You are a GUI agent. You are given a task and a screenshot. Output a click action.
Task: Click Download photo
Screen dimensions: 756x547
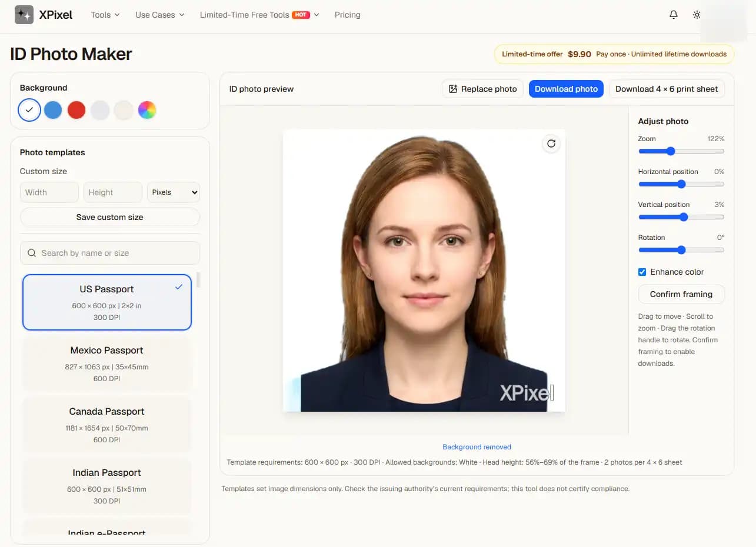coord(566,89)
